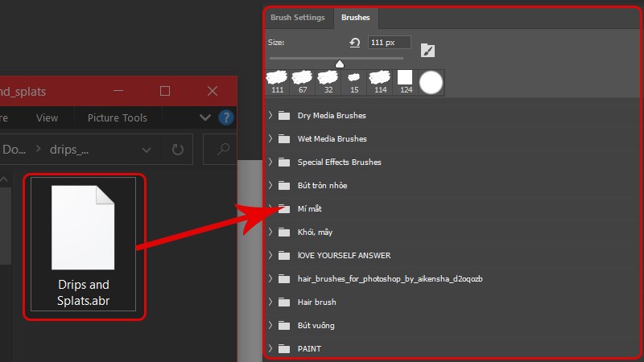Pick the 15 size brush preset

point(354,82)
